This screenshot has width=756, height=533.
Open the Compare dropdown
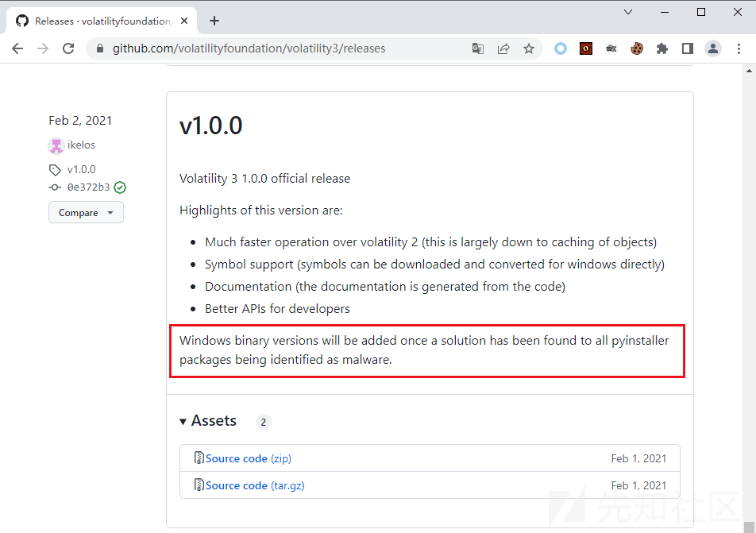tap(85, 212)
